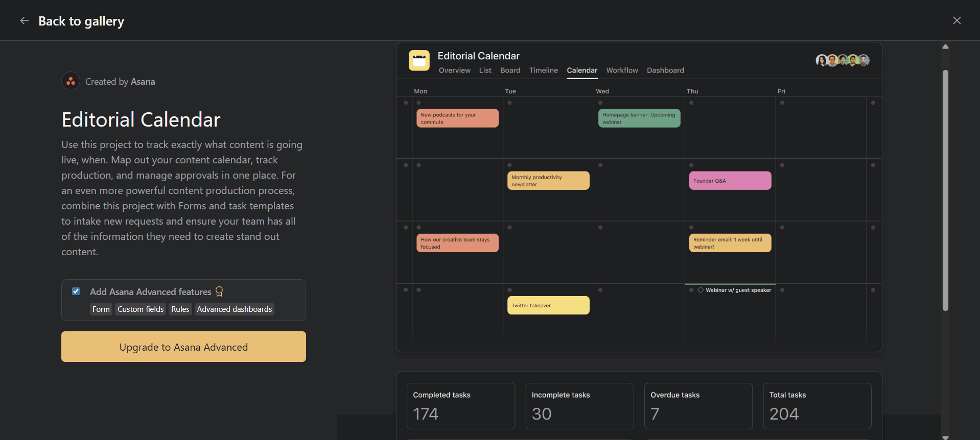Click the Webinar milestone diamond icon
The image size is (980, 440).
[x=701, y=290]
